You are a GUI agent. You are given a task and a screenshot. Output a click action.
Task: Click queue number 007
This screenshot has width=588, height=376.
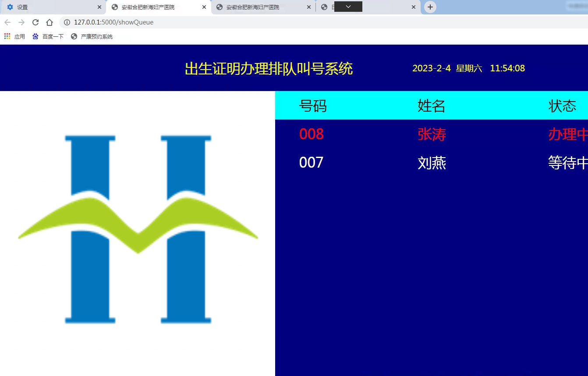click(x=311, y=162)
